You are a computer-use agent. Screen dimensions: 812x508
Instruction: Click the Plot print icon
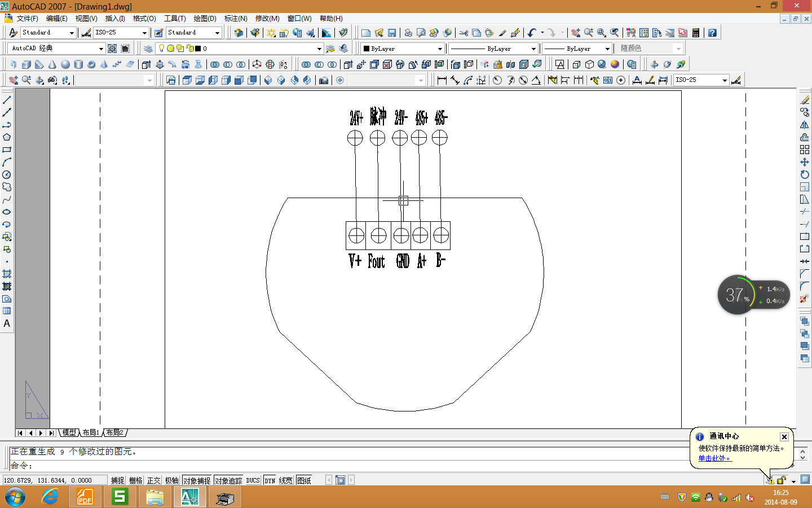coord(408,33)
